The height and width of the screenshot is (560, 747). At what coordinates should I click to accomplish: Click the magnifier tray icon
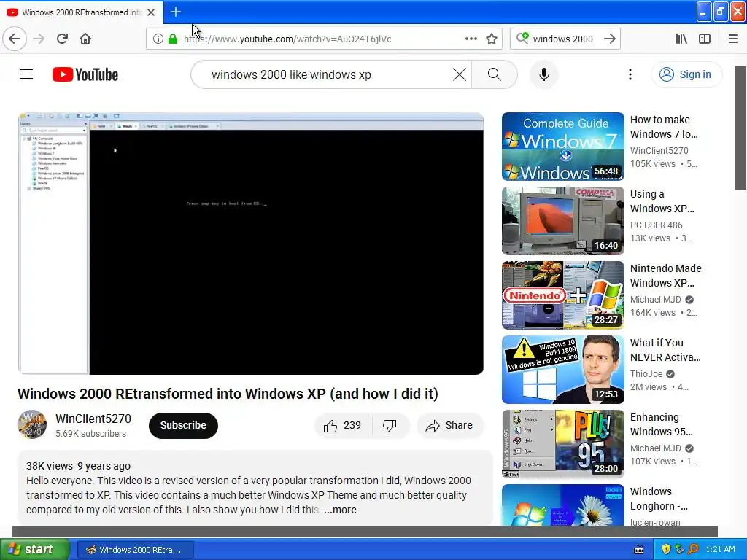click(693, 549)
